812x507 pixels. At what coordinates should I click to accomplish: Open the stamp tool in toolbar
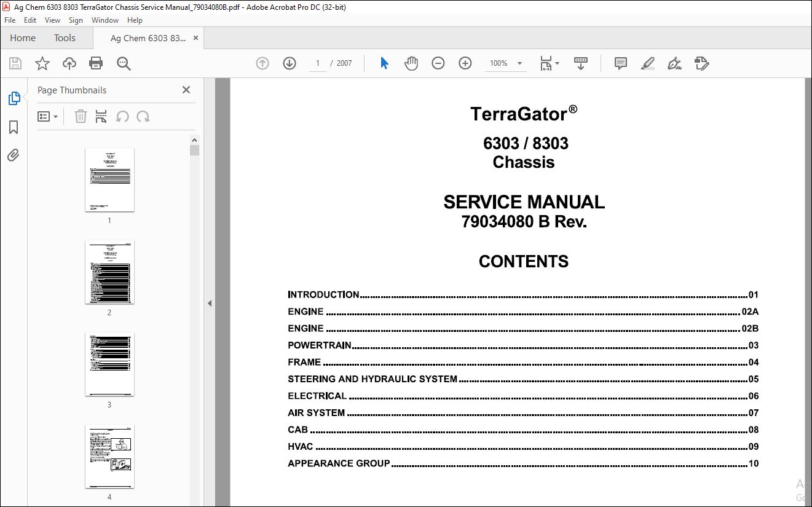(701, 63)
